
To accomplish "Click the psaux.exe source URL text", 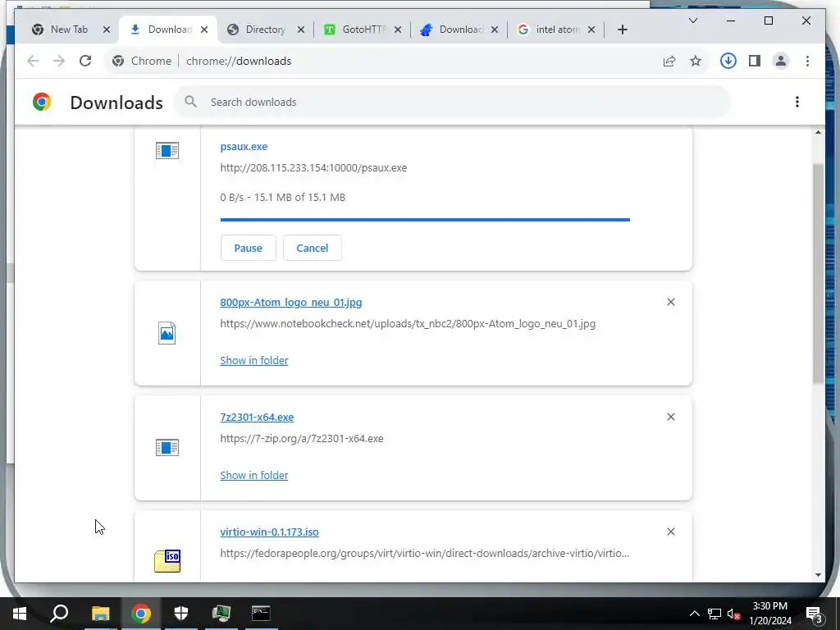I will [x=313, y=167].
